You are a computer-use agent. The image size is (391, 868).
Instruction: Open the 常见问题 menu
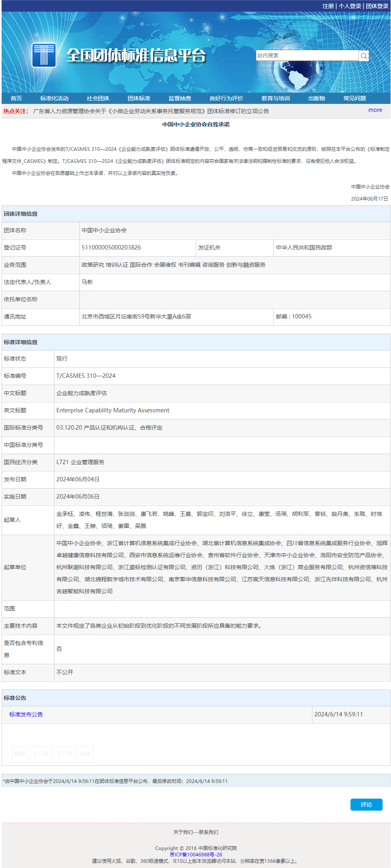[x=355, y=98]
